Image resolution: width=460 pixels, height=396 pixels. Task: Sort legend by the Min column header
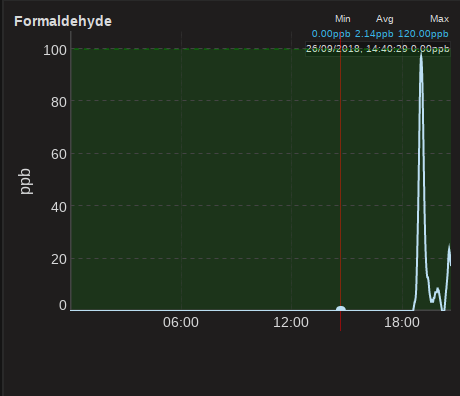pyautogui.click(x=343, y=19)
